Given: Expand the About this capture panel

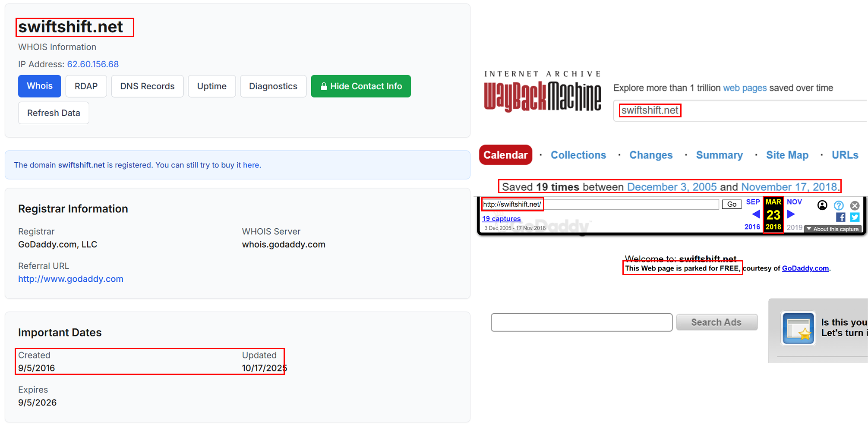Looking at the screenshot, I should point(833,229).
